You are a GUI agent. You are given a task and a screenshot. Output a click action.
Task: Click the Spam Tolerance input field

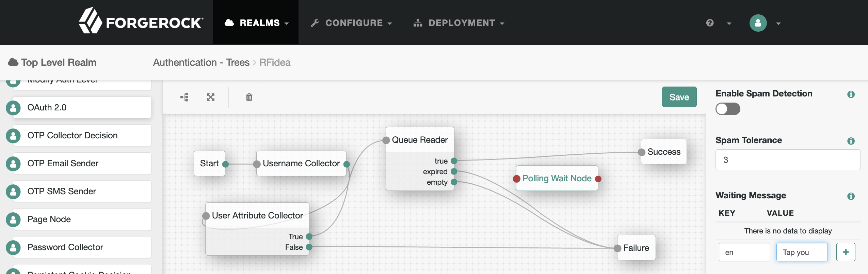click(x=788, y=160)
